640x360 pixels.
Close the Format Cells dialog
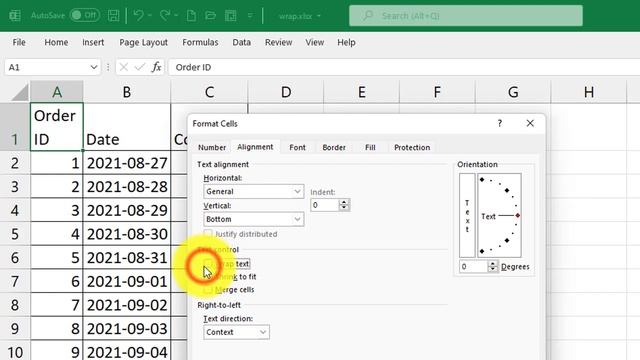(x=530, y=123)
